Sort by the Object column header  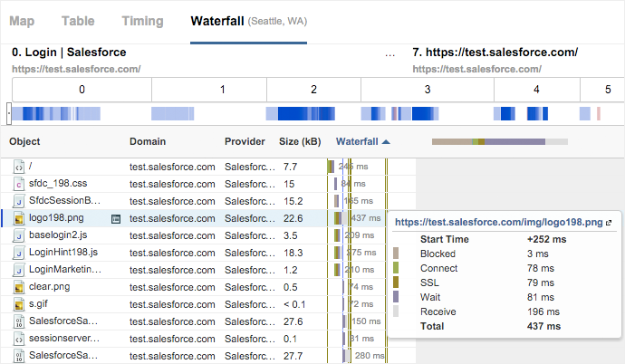[x=24, y=141]
